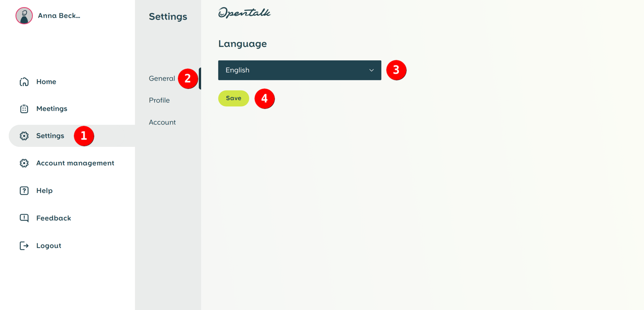The image size is (644, 310).
Task: Click Anna Beck's profile avatar
Action: 24,15
